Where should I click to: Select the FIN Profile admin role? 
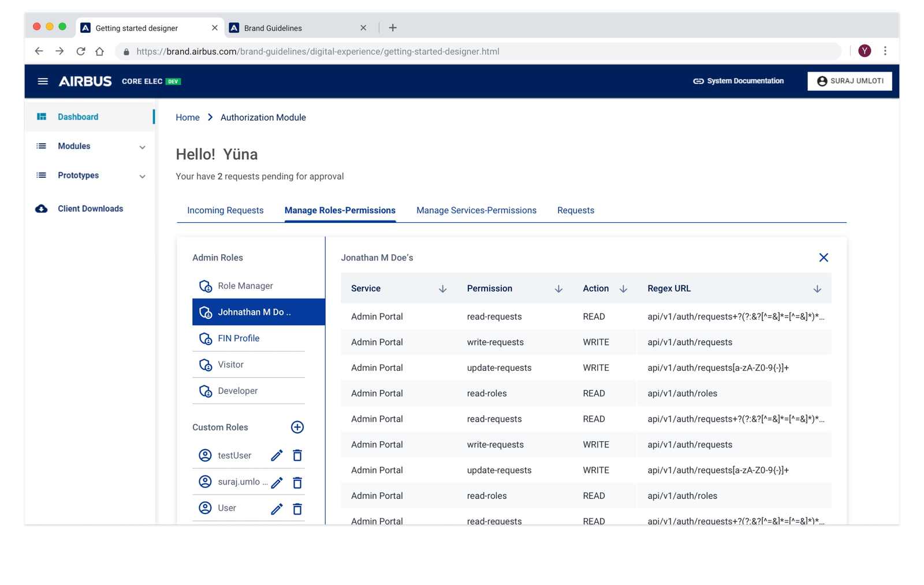click(x=239, y=338)
